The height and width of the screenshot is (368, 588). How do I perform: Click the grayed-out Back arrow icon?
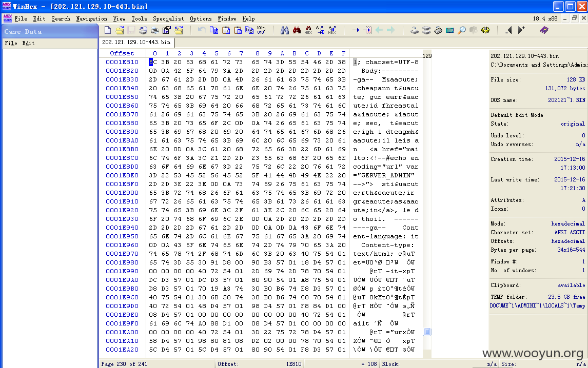coord(379,30)
